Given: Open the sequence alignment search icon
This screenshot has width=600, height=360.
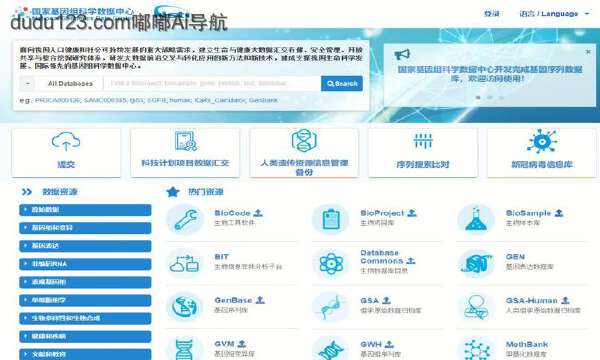Looking at the screenshot, I should coord(423,141).
